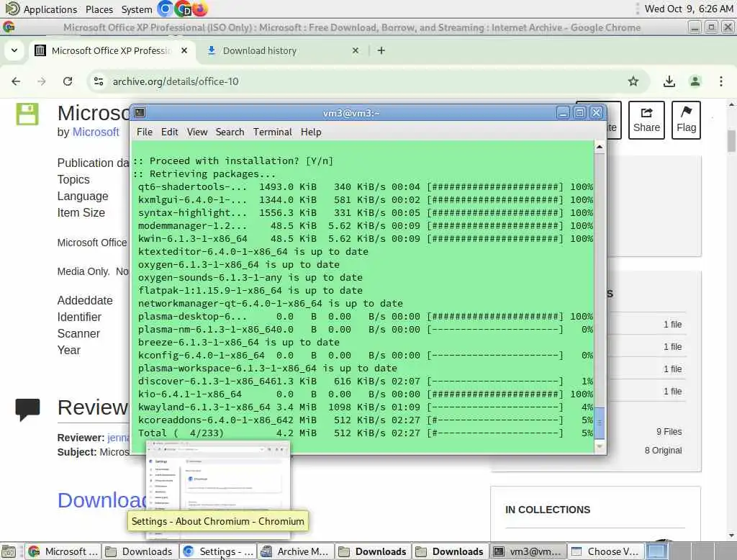Open Chrome three-dot menu

tap(721, 81)
